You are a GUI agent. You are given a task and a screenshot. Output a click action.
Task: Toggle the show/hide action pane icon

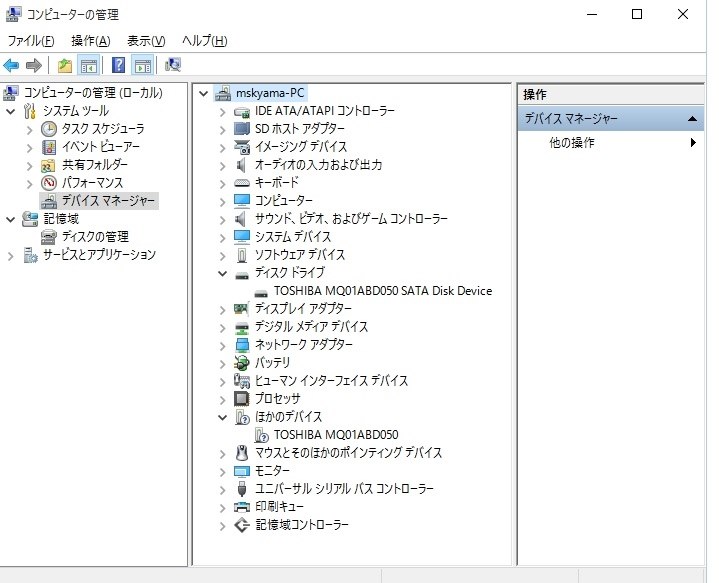click(143, 66)
